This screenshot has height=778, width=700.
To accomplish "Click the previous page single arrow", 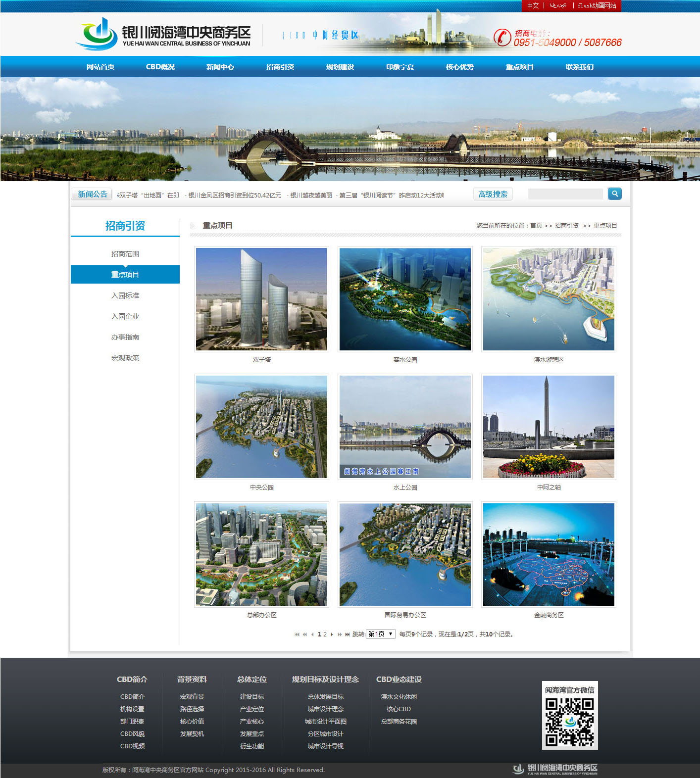I will tap(312, 634).
